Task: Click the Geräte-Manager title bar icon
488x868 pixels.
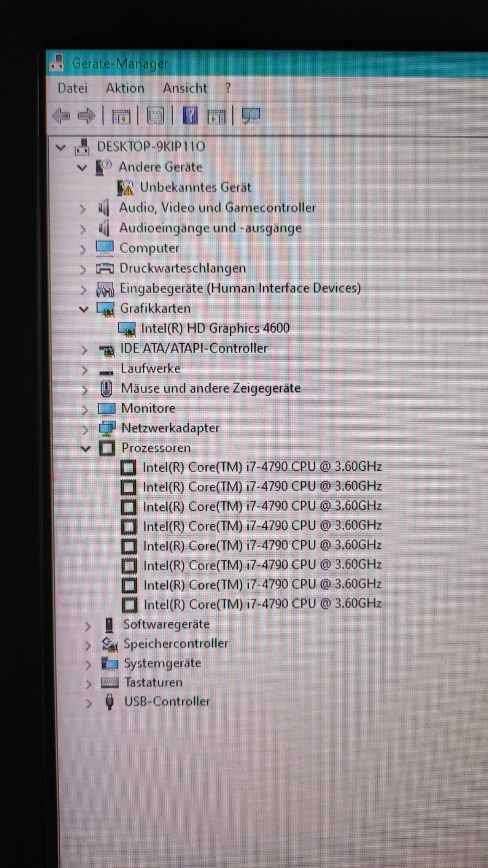Action: click(57, 63)
